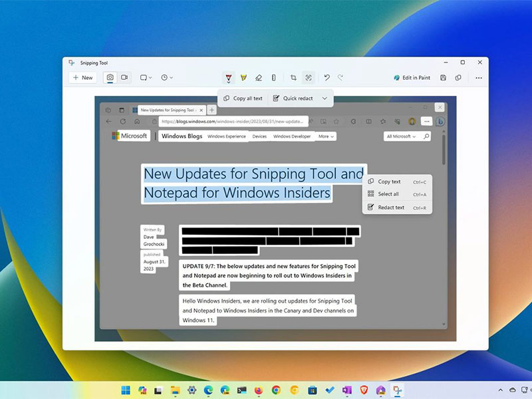The image size is (532, 399).
Task: Click the 'Windows 11.' text line
Action: [198, 321]
